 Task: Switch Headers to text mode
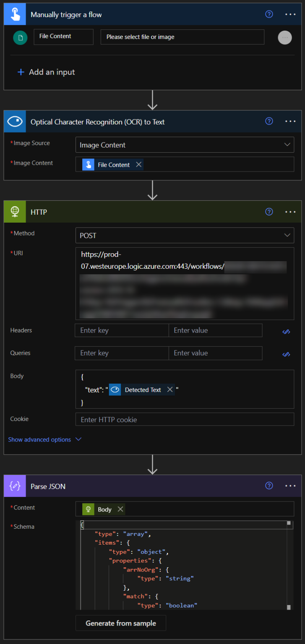click(286, 331)
